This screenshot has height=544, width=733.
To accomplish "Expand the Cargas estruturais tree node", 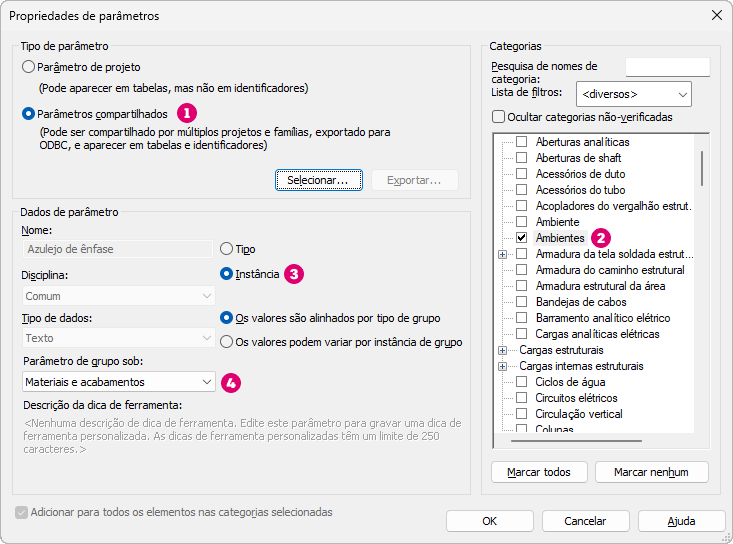I will [x=502, y=351].
